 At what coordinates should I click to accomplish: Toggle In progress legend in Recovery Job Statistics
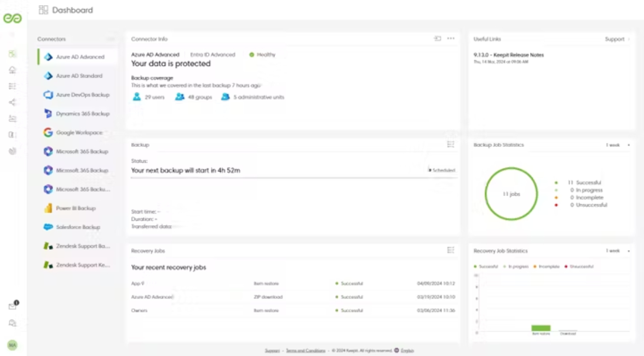tap(516, 267)
